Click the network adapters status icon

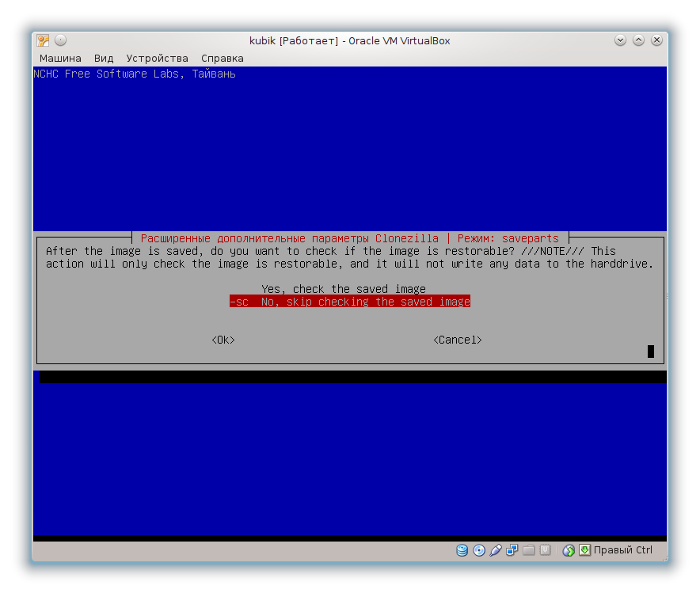pyautogui.click(x=512, y=550)
